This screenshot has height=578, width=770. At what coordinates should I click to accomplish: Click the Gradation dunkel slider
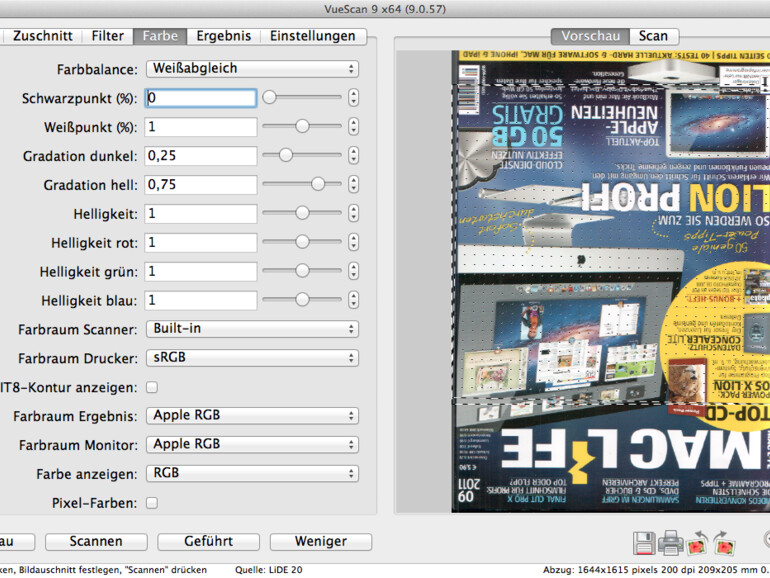click(x=302, y=155)
